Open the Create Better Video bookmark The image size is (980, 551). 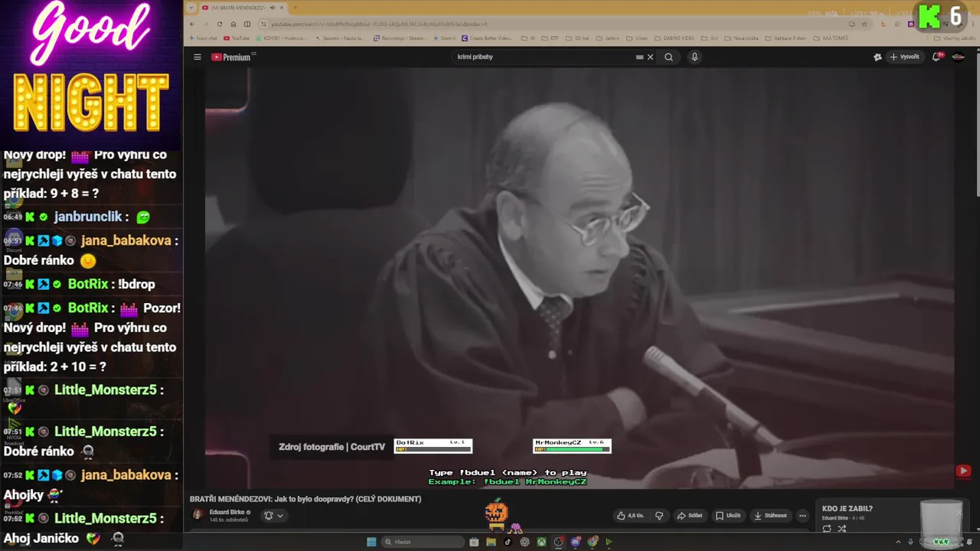[487, 37]
